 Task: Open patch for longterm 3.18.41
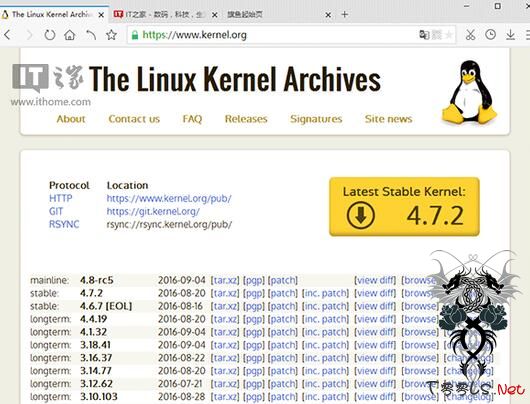283,345
